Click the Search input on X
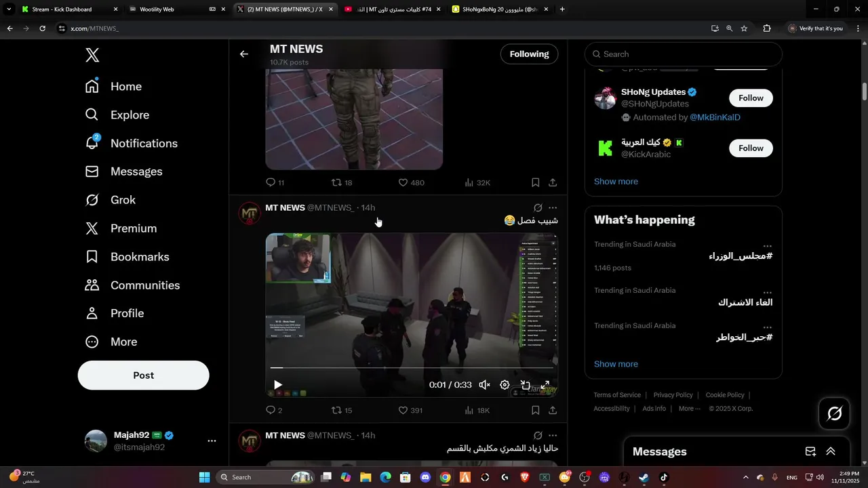The height and width of the screenshot is (488, 868). click(684, 54)
